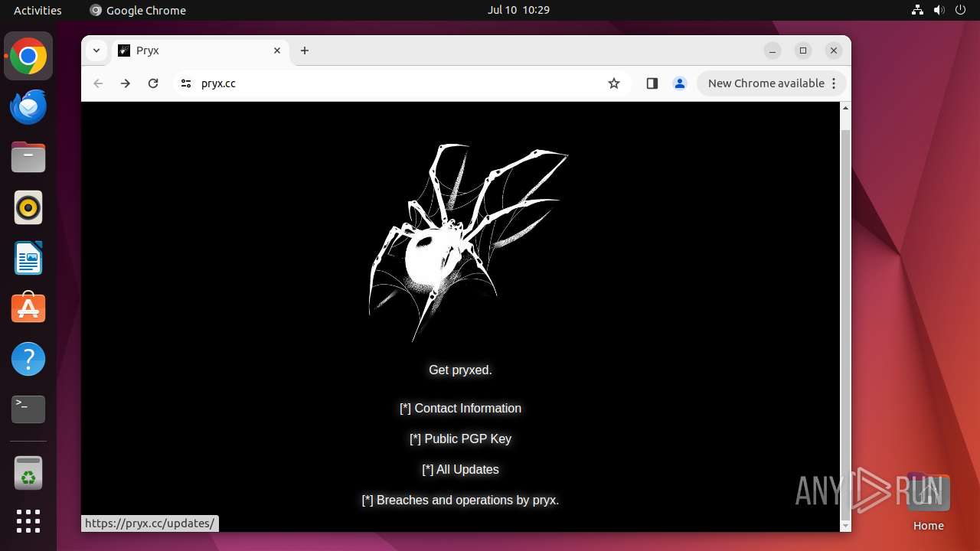
Task: View site information icon in address bar
Action: coord(186,83)
